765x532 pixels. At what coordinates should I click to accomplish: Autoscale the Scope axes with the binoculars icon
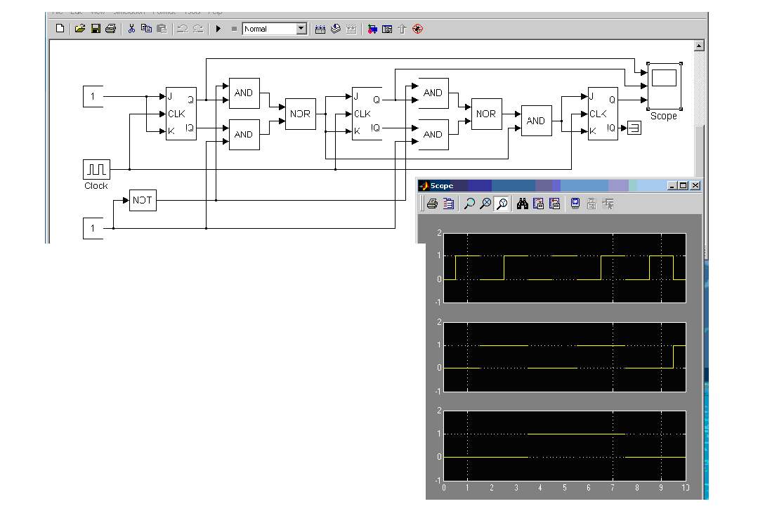522,204
